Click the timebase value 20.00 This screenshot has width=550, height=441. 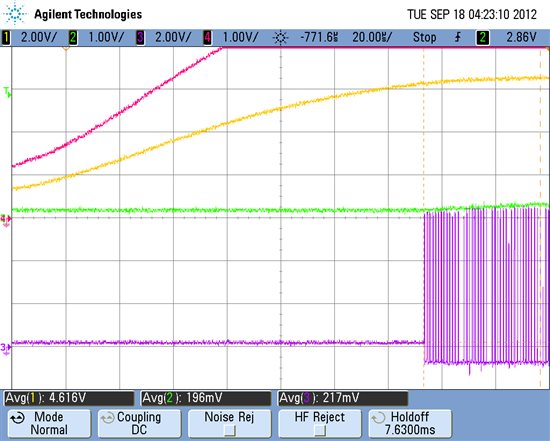pos(372,37)
